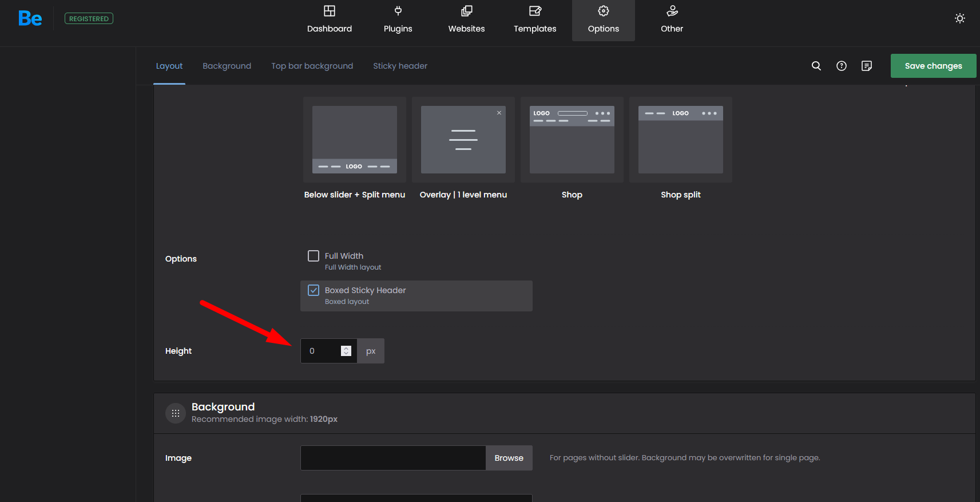Uncheck Boxed Sticky Header checkbox

click(x=314, y=290)
